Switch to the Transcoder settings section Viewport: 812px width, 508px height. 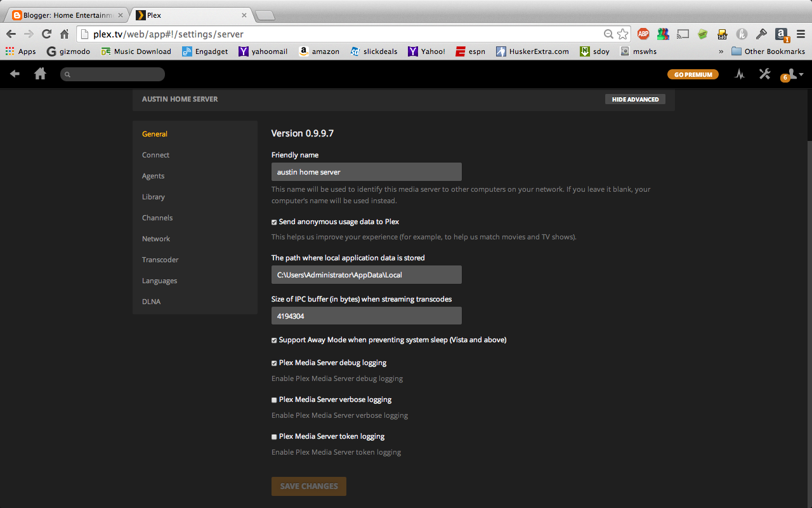(160, 259)
